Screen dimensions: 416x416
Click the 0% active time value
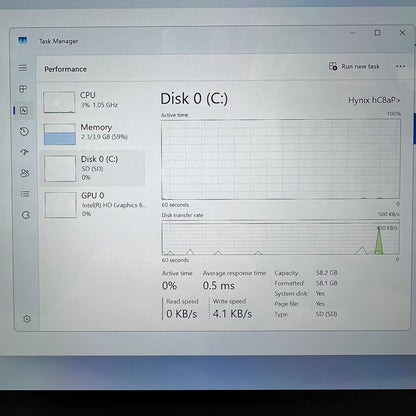point(169,286)
